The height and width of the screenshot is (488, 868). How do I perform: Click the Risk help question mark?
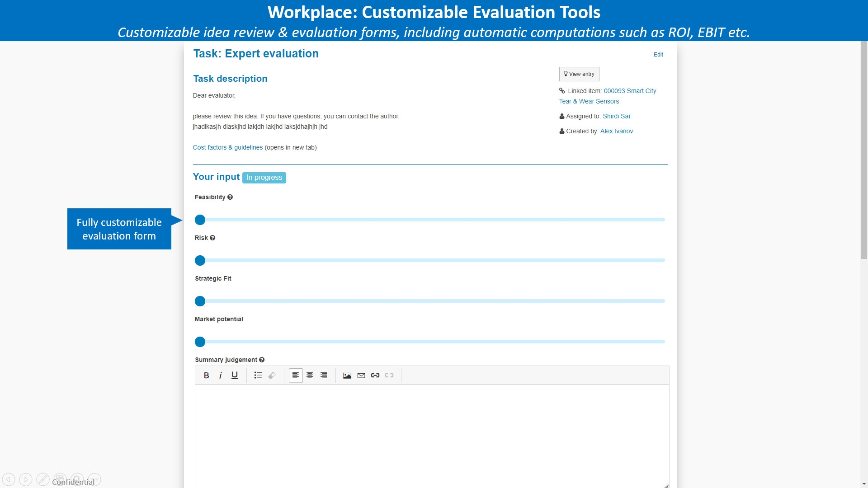(212, 238)
